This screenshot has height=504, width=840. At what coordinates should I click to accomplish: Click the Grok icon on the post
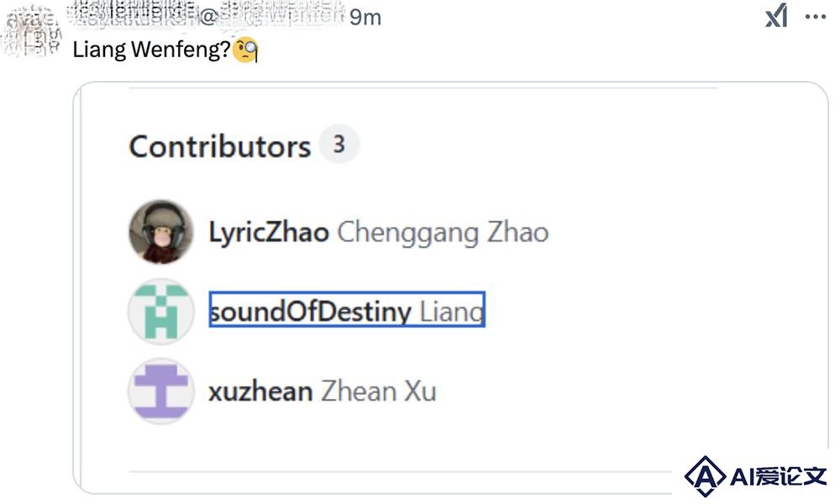[x=776, y=15]
